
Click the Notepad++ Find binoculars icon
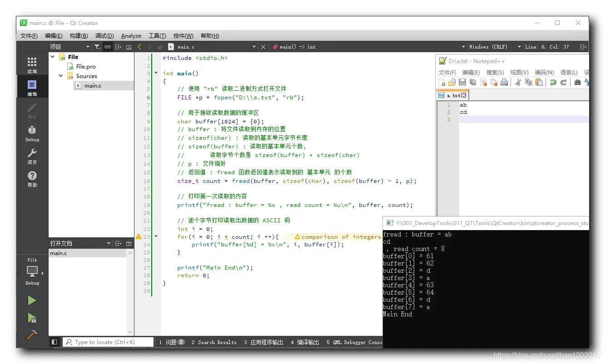click(x=577, y=82)
